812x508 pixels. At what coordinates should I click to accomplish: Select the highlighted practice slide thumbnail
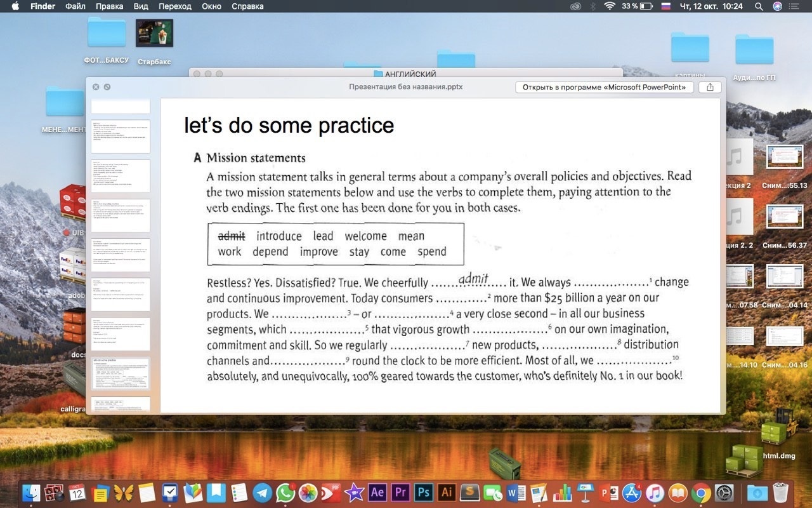pyautogui.click(x=121, y=373)
